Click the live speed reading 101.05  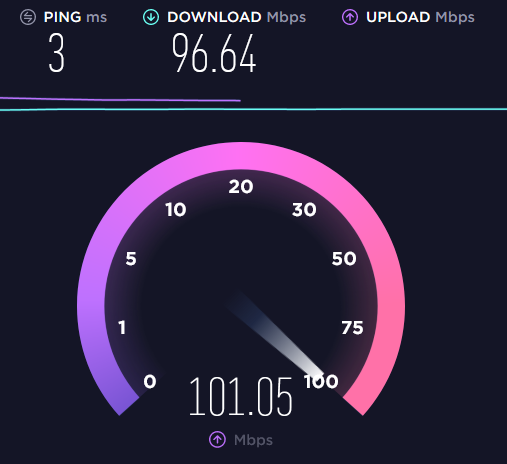click(x=241, y=397)
